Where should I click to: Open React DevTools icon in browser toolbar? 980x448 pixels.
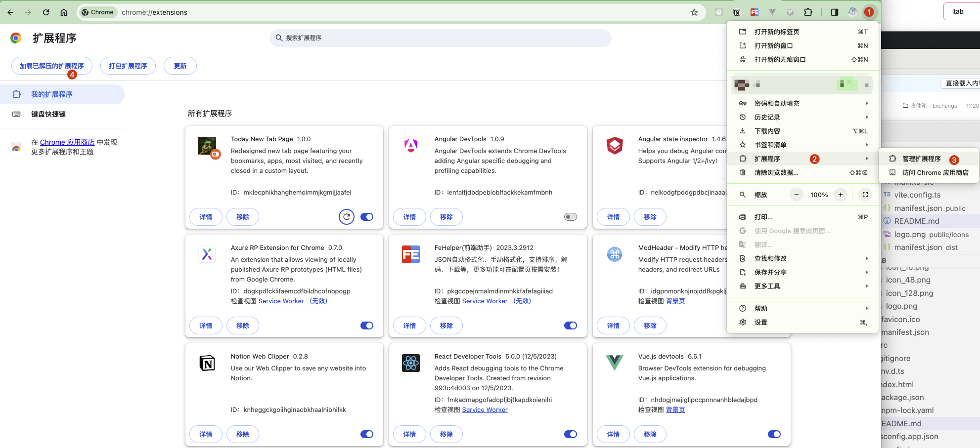tap(719, 12)
